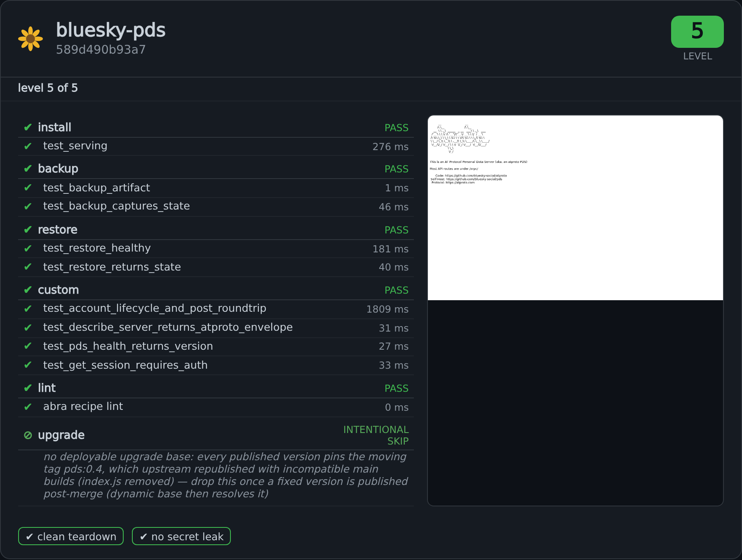Click the test_backup_captures_state test name
The height and width of the screenshot is (560, 742).
(117, 206)
